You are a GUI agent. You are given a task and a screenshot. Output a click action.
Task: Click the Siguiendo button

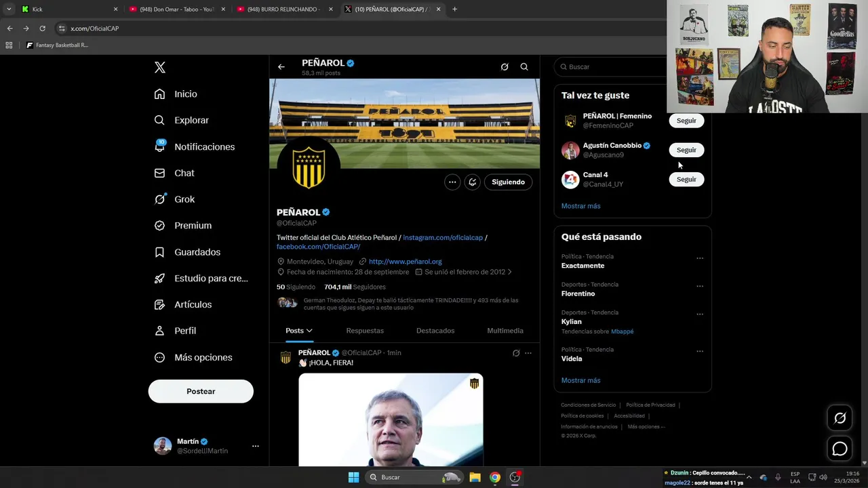[x=509, y=182]
